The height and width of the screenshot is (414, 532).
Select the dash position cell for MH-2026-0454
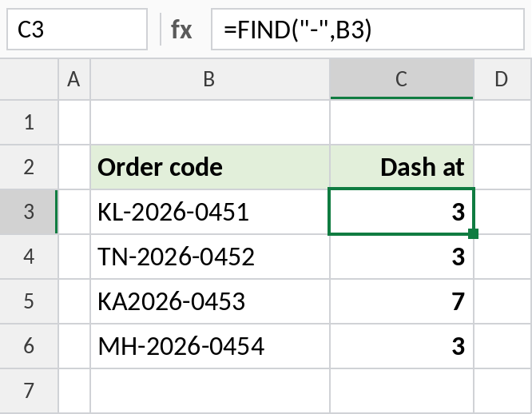pyautogui.click(x=402, y=347)
